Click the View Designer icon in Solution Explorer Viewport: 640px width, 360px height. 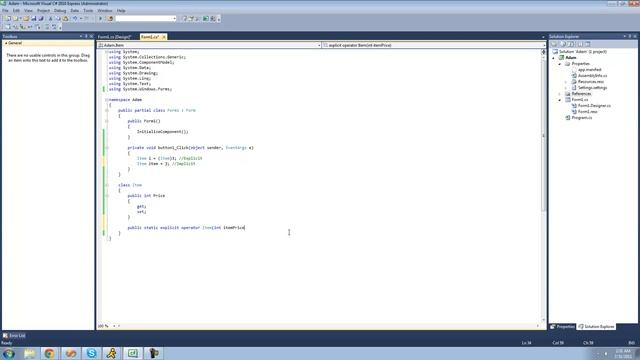pyautogui.click(x=588, y=44)
